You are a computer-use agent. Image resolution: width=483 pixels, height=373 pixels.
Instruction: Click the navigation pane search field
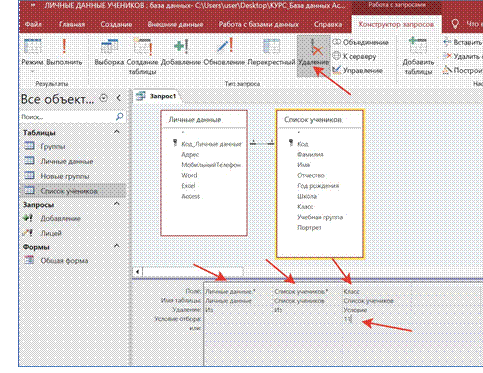click(x=67, y=117)
